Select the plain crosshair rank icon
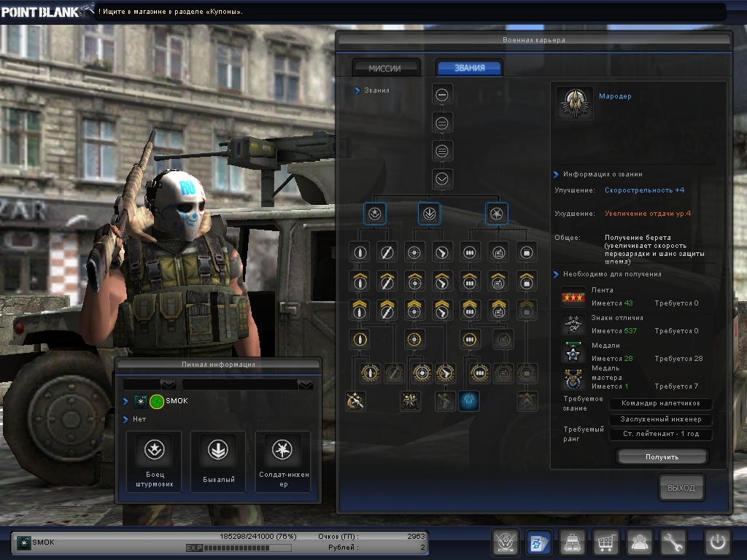Viewport: 747px width, 560px height. [x=414, y=252]
